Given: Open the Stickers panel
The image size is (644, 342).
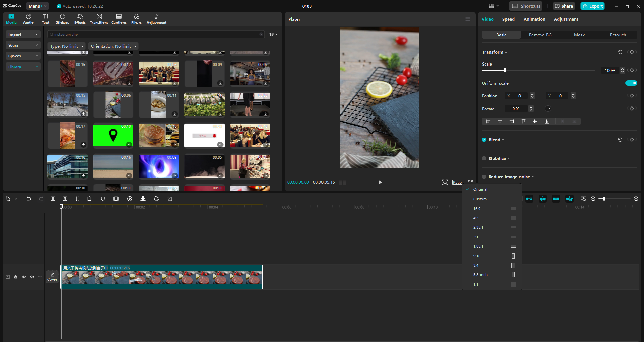Looking at the screenshot, I should (62, 19).
